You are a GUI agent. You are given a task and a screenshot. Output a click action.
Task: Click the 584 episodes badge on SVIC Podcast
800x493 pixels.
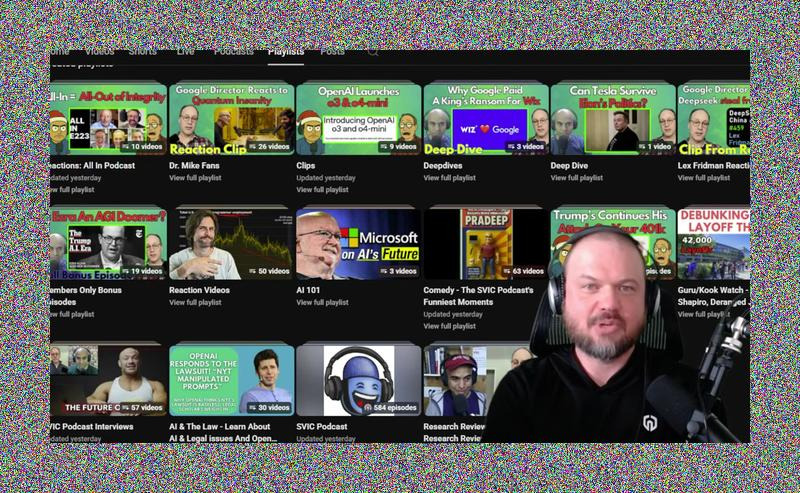(x=391, y=408)
